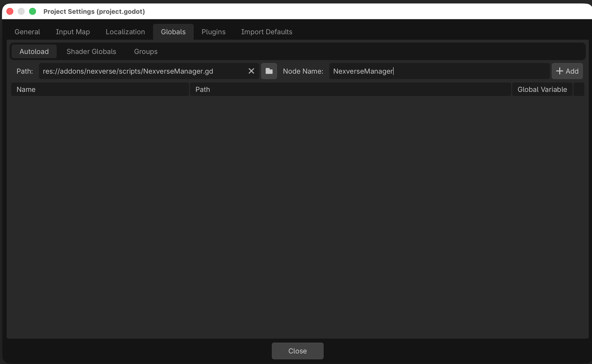Switch to the Localization tab
The height and width of the screenshot is (364, 592).
[125, 32]
